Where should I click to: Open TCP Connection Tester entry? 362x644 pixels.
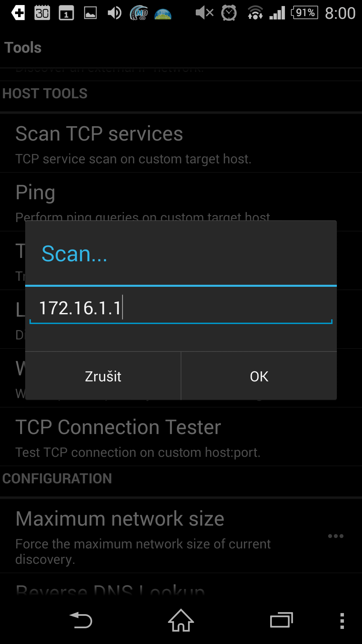181,437
